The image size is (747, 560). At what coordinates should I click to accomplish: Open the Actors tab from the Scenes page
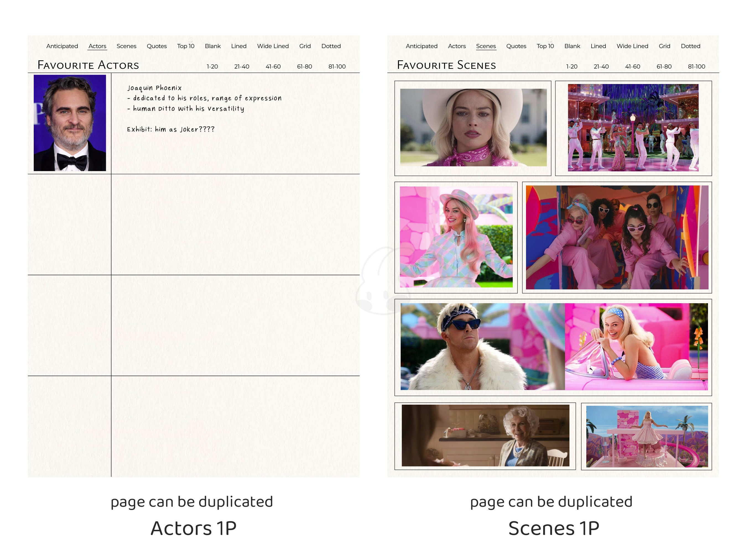457,46
